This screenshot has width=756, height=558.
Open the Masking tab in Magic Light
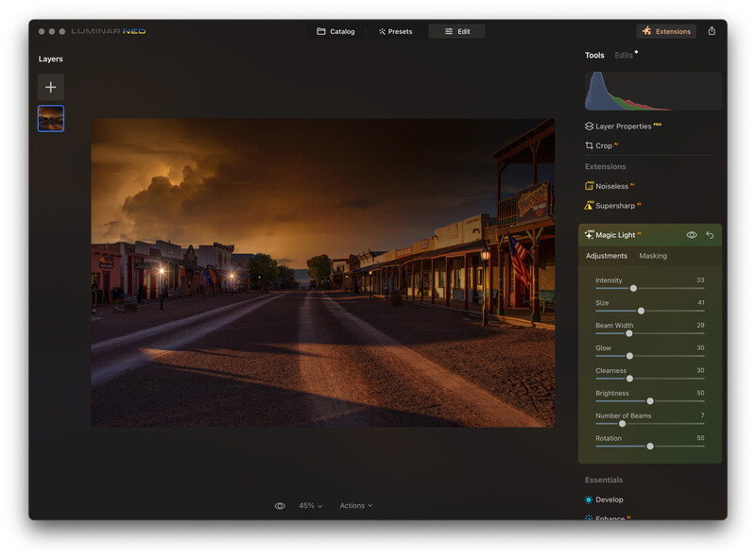click(x=653, y=256)
